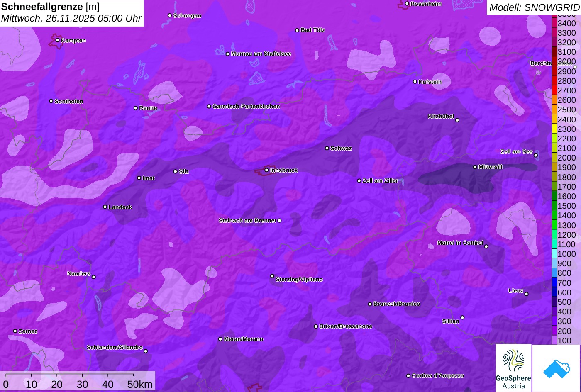Click the blue cloud house logo
The image size is (581, 392).
(556, 368)
